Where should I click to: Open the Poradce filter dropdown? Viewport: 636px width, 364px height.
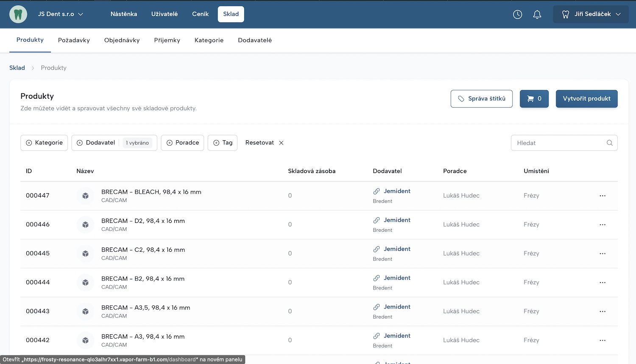[182, 143]
